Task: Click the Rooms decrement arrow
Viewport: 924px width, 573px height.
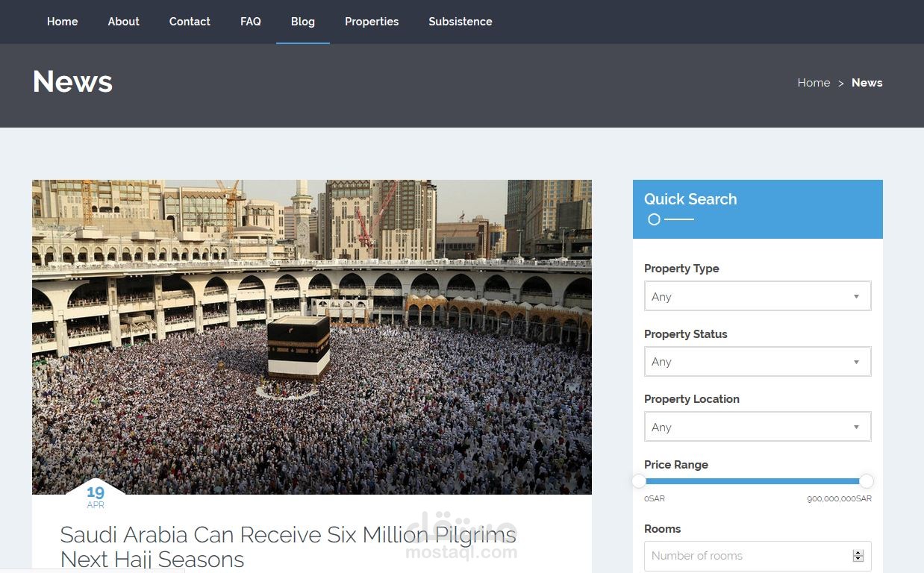Action: pos(857,559)
